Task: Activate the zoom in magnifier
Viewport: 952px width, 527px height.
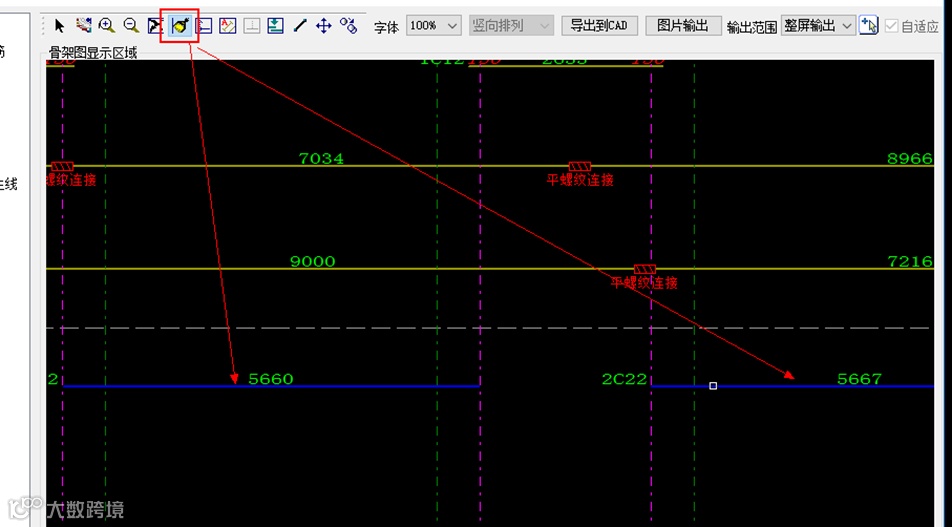Action: [x=107, y=26]
